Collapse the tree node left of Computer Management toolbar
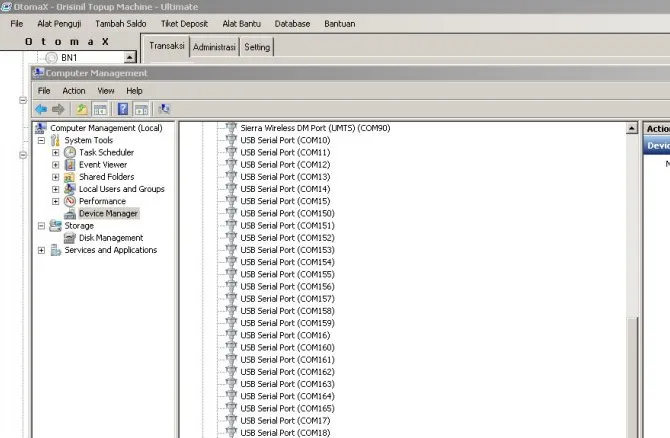This screenshot has width=670, height=438. coord(23,100)
